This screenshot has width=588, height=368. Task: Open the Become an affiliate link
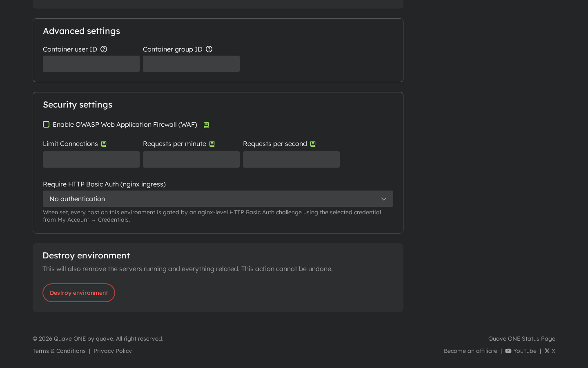click(x=470, y=351)
